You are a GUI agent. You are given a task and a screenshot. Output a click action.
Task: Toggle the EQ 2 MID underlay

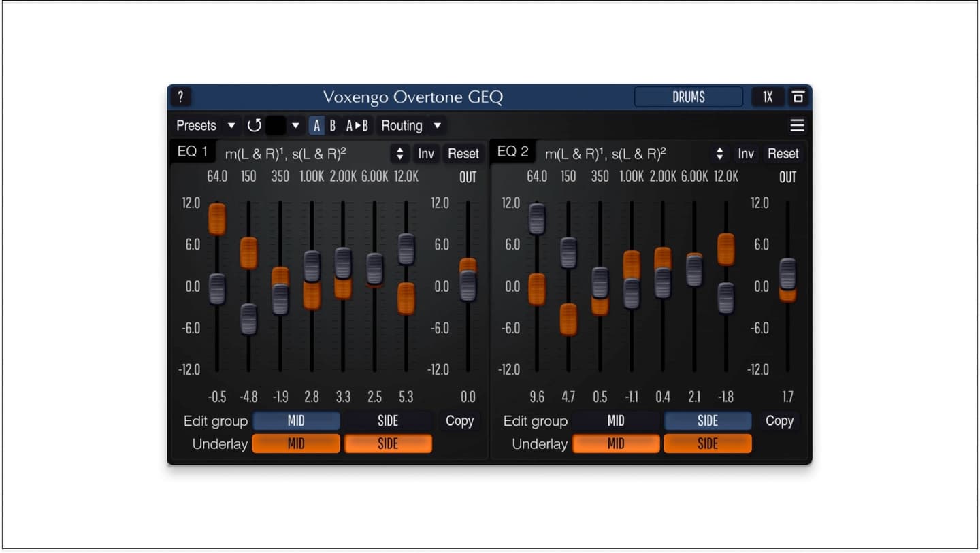click(616, 443)
